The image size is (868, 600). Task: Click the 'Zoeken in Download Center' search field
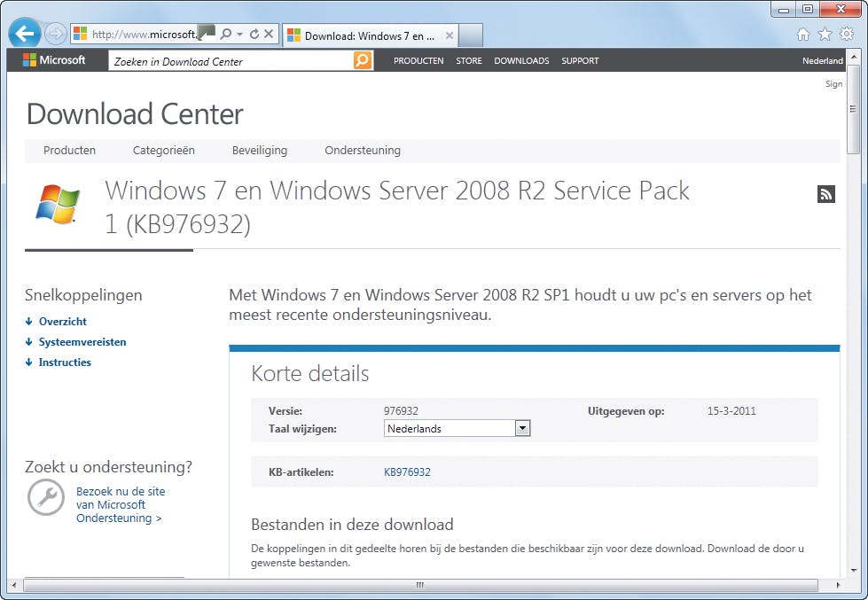(231, 61)
